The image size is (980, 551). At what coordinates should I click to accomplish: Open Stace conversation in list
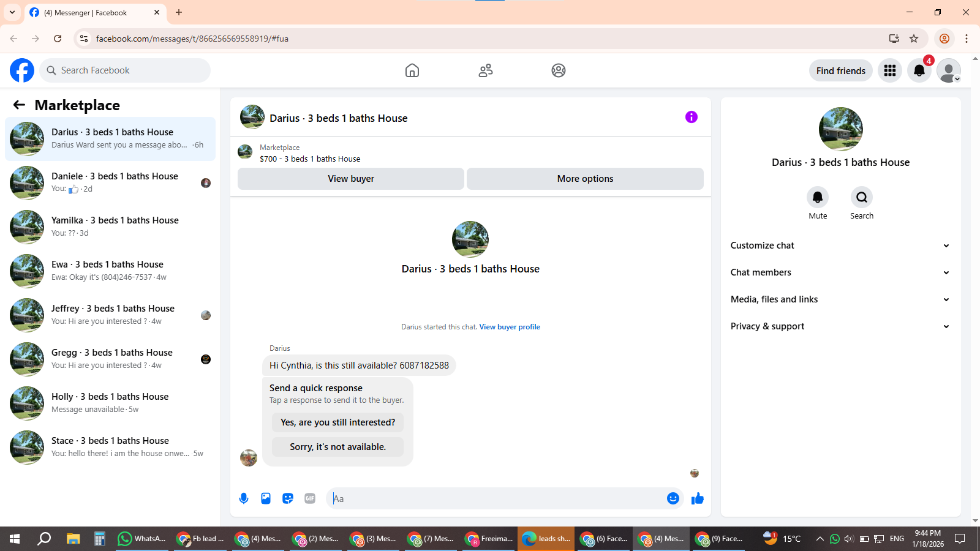coord(110,448)
